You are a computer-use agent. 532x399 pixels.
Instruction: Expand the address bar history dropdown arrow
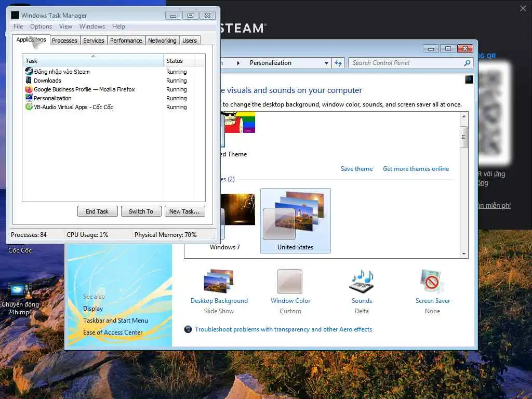326,63
